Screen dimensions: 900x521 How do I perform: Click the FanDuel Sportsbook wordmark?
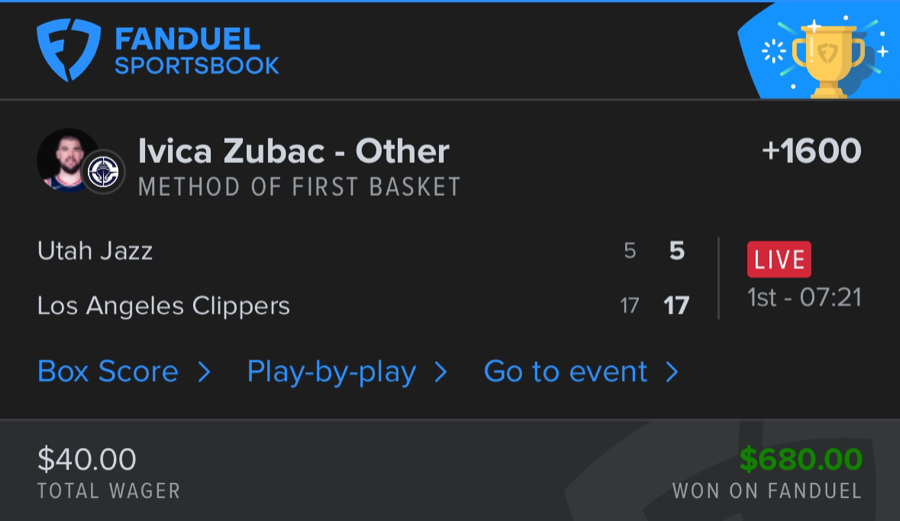tap(196, 52)
